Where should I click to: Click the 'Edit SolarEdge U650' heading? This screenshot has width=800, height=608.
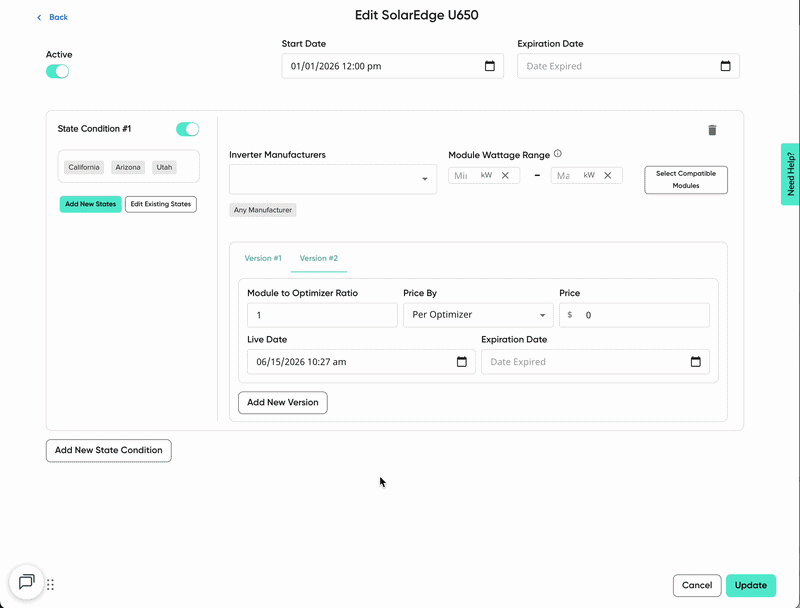[416, 15]
